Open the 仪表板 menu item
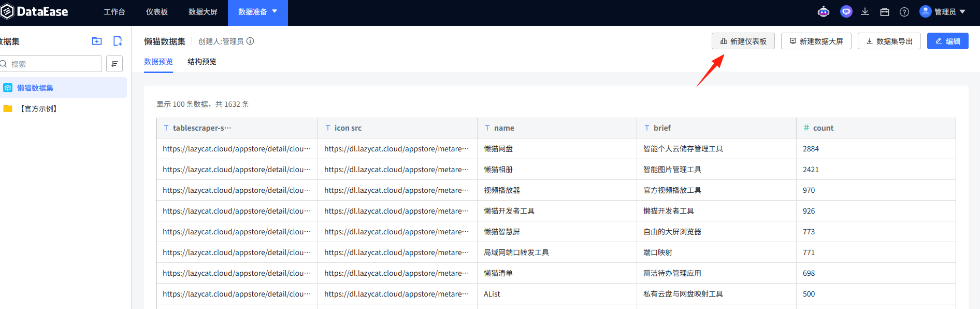 pyautogui.click(x=157, y=12)
